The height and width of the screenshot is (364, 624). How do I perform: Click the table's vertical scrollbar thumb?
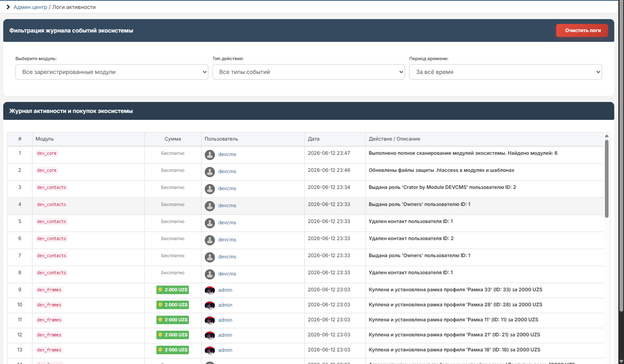tap(607, 179)
